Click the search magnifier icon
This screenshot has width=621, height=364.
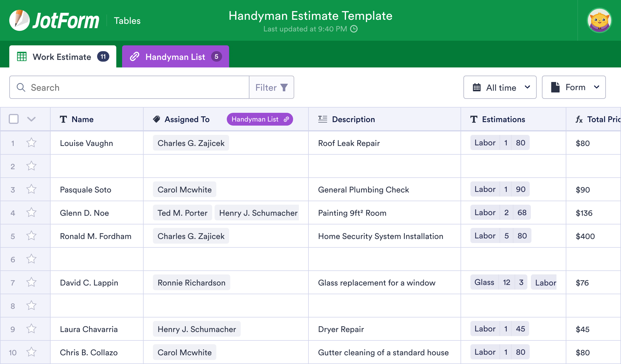click(x=21, y=87)
